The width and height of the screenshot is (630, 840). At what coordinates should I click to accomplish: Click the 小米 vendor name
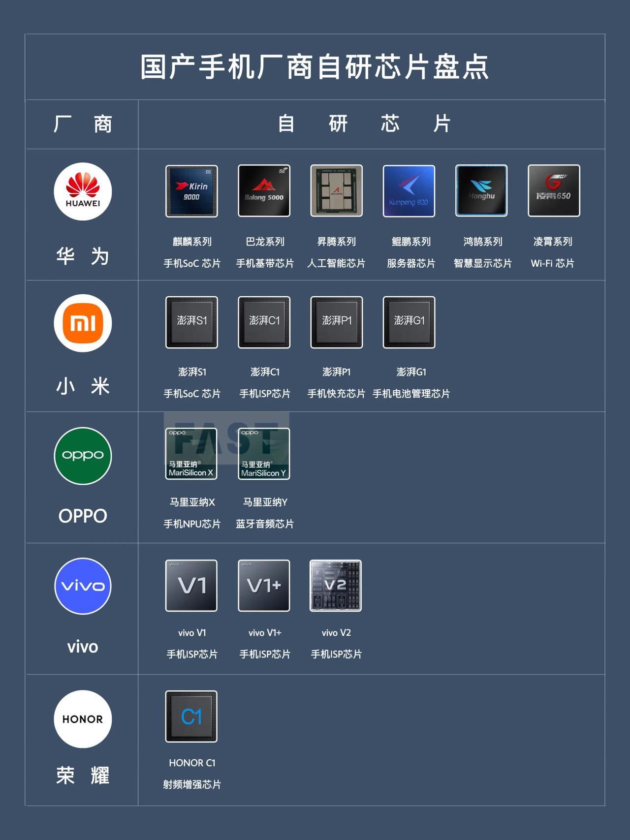point(83,386)
